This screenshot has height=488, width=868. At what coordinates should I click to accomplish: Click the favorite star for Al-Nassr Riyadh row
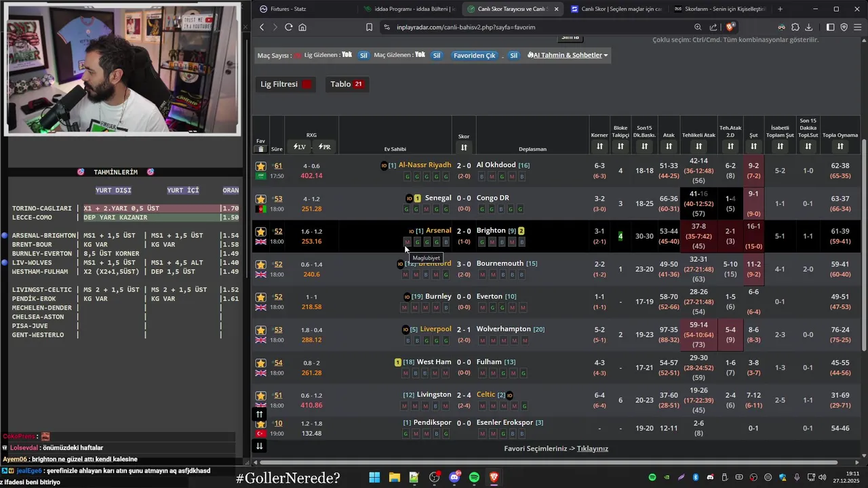tap(260, 166)
